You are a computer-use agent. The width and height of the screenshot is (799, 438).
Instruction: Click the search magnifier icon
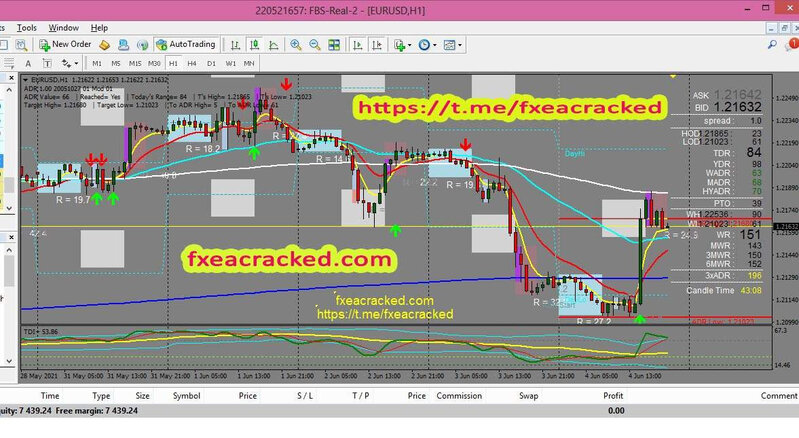click(773, 45)
